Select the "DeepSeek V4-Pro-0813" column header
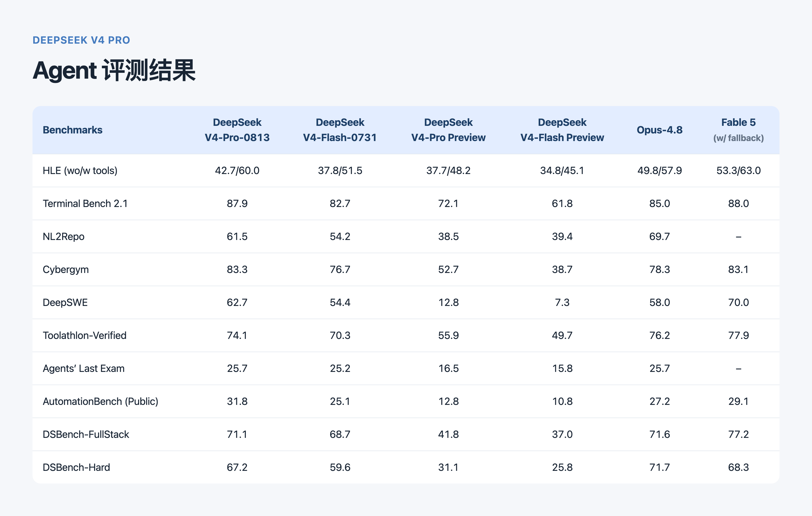This screenshot has height=516, width=812. click(237, 130)
